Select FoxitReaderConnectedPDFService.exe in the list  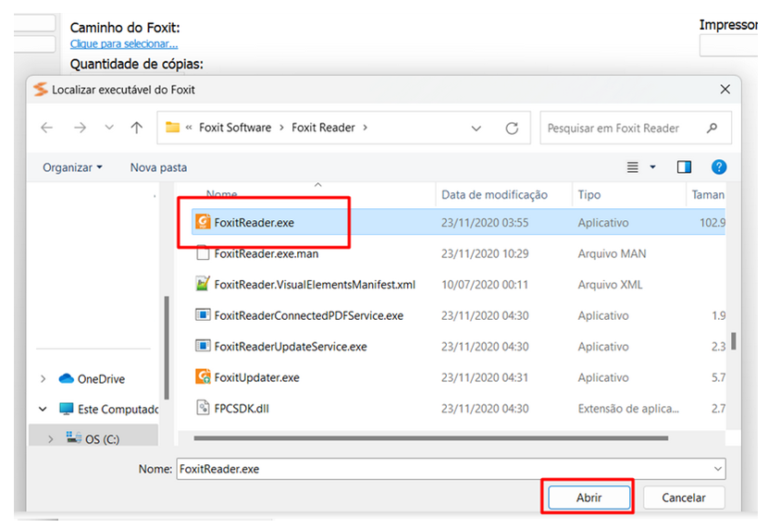tap(308, 316)
